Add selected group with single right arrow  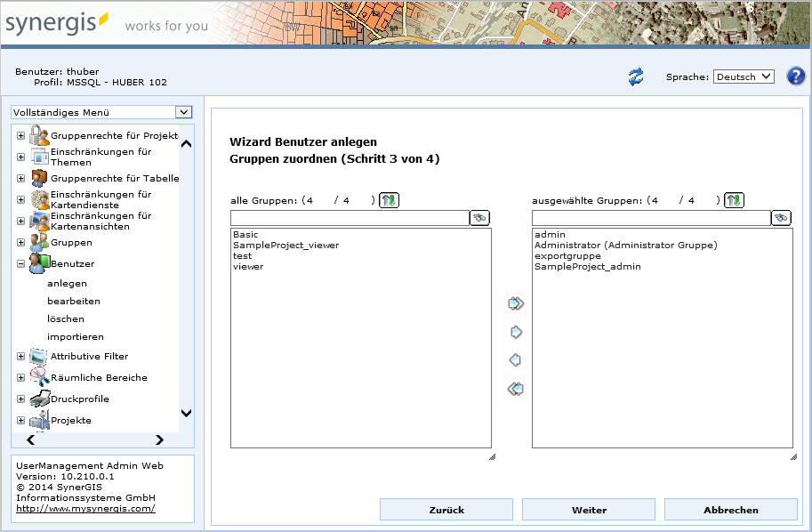515,333
